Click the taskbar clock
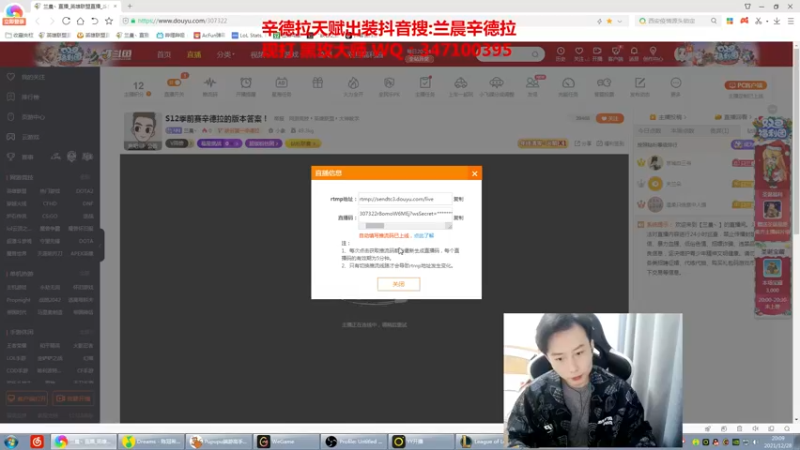The height and width of the screenshot is (450, 800). pyautogui.click(x=778, y=442)
